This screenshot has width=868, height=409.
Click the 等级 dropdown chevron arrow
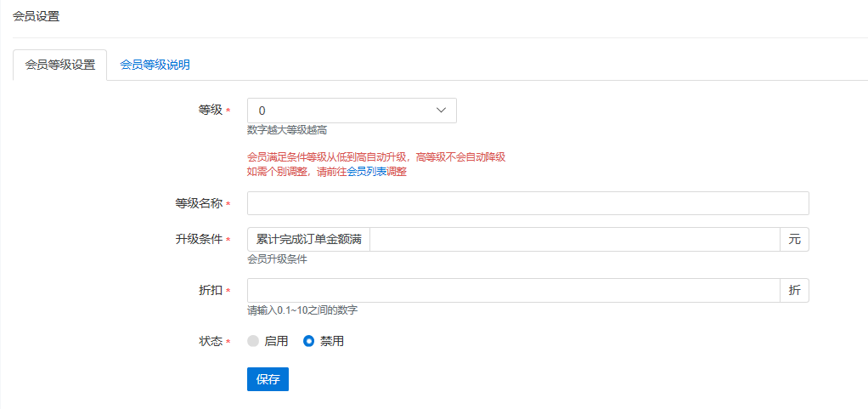tap(441, 111)
